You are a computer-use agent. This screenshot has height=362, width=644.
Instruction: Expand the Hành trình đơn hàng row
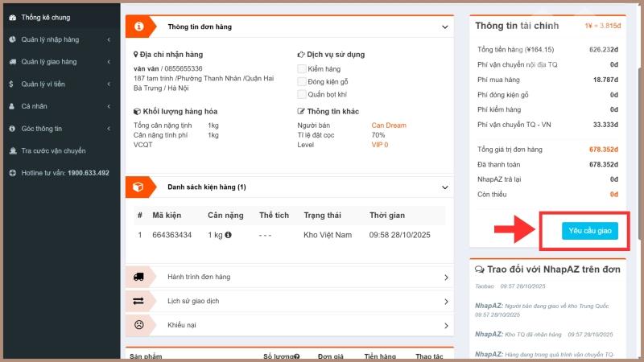(446, 278)
